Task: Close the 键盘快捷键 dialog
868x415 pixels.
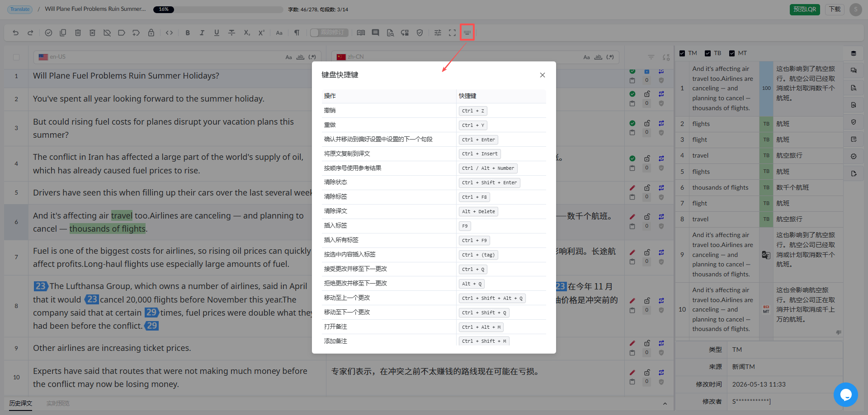Action: coord(542,75)
